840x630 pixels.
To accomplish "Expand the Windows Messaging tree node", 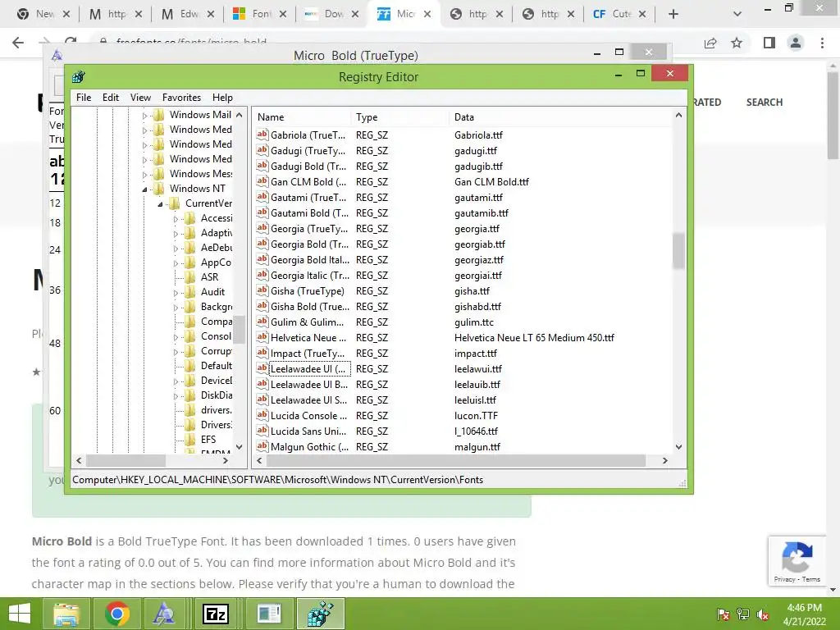I will pos(144,174).
